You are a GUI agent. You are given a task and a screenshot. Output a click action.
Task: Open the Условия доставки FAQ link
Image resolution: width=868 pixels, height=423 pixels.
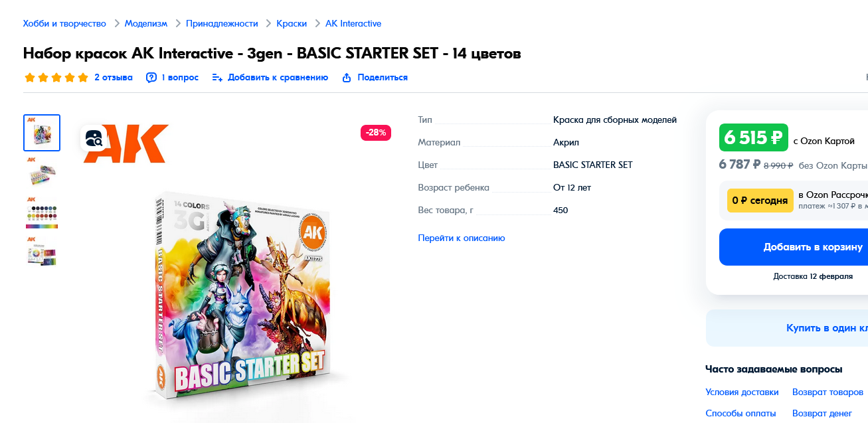coord(742,392)
